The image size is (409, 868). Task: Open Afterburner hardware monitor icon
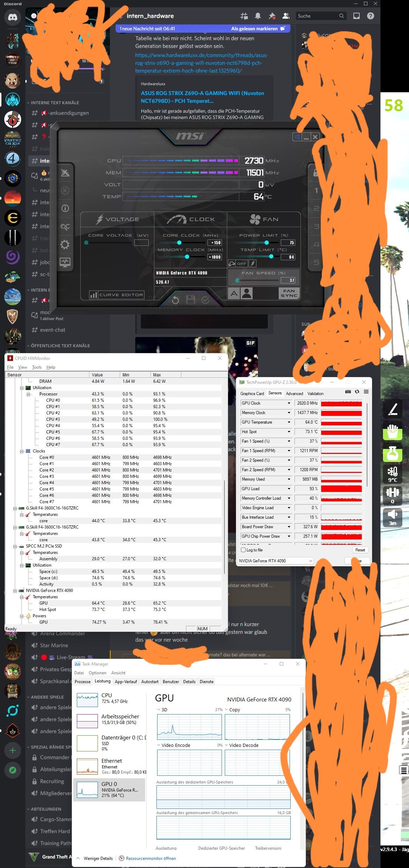65,262
